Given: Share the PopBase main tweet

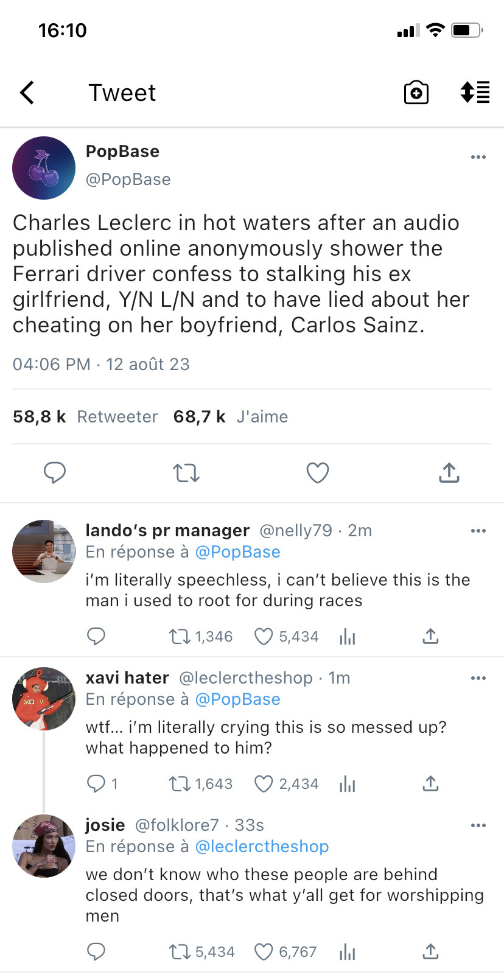Looking at the screenshot, I should pyautogui.click(x=449, y=472).
